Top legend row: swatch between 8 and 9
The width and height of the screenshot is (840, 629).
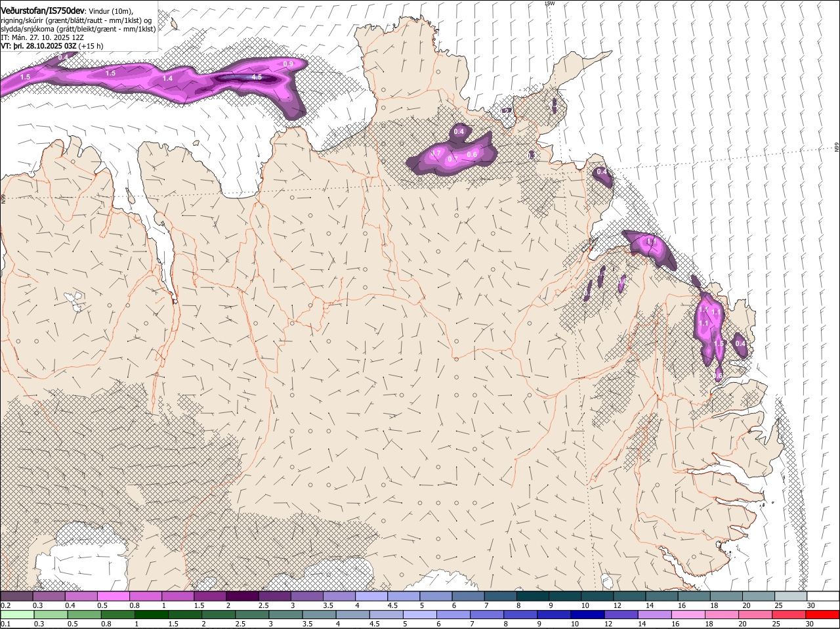click(533, 596)
